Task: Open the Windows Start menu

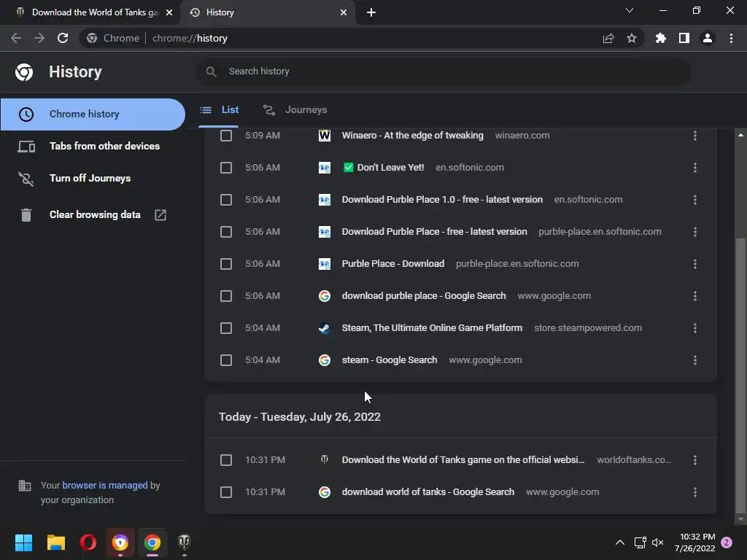Action: [23, 542]
